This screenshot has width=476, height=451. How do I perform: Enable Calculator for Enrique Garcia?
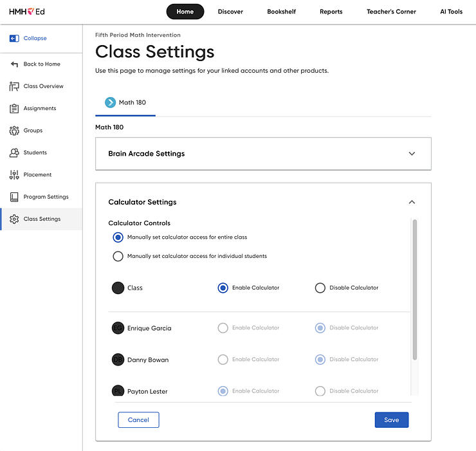click(223, 327)
